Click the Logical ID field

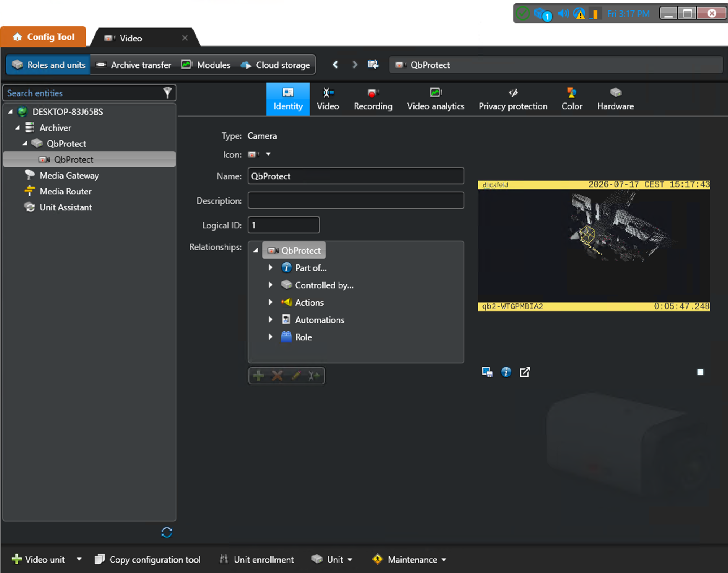tap(283, 225)
